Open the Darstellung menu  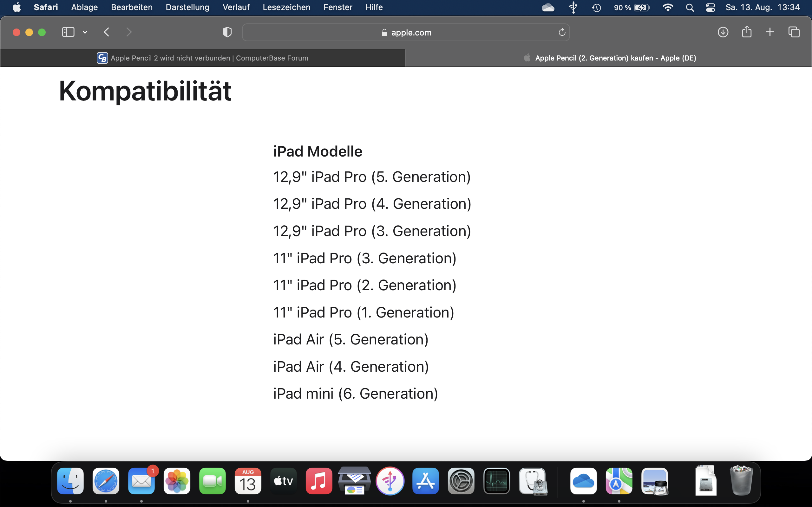187,7
